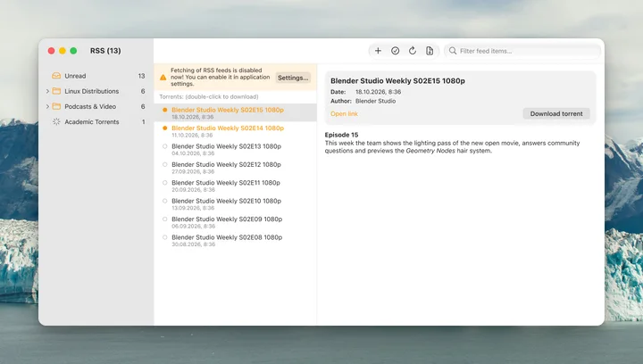The height and width of the screenshot is (364, 643).
Task: Click the Download torrent button
Action: pos(556,114)
